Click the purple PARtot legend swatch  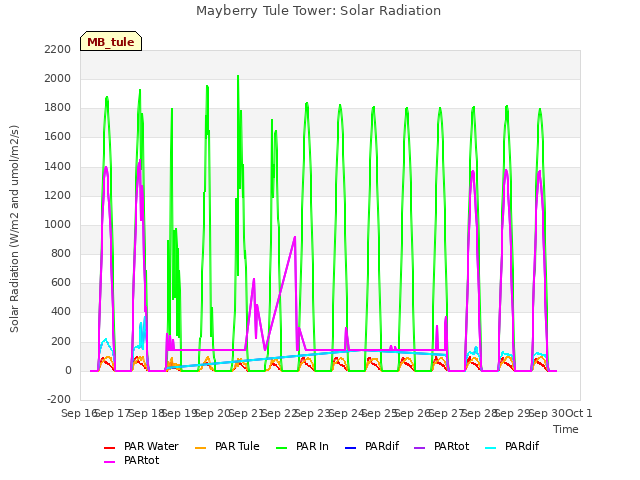[420, 448]
